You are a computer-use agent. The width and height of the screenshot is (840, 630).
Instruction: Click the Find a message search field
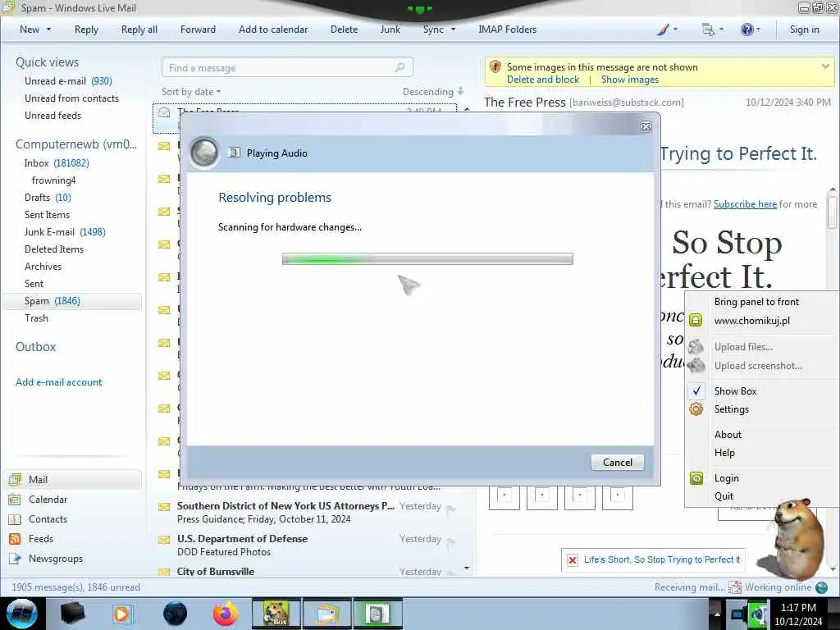pyautogui.click(x=287, y=67)
